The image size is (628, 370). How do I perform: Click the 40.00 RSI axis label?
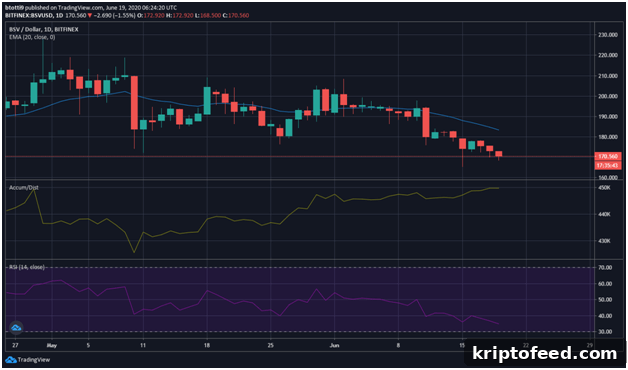pos(605,316)
